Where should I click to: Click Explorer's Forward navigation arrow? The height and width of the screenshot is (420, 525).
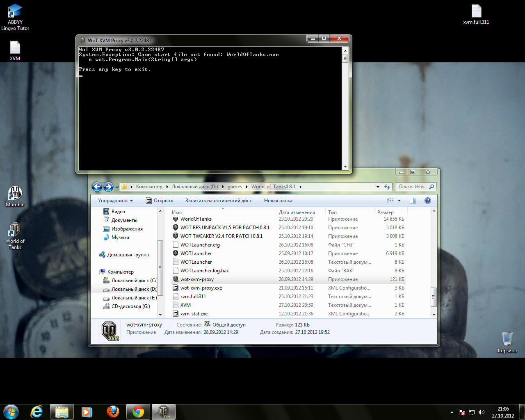click(108, 187)
